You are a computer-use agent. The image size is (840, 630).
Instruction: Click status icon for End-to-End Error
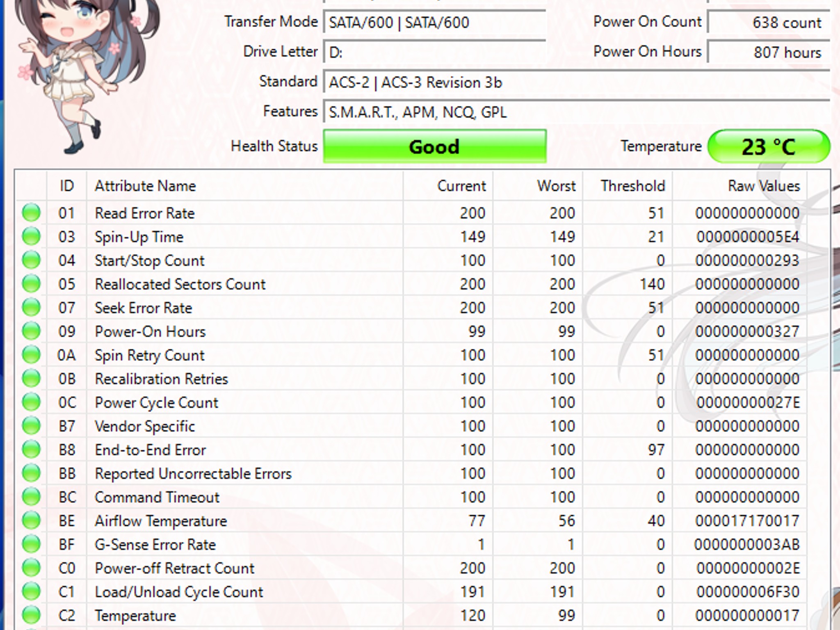31,450
